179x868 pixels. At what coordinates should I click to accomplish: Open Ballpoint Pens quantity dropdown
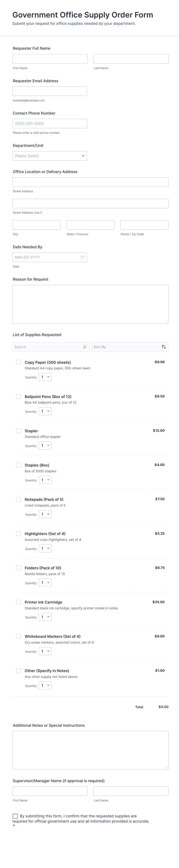click(45, 411)
